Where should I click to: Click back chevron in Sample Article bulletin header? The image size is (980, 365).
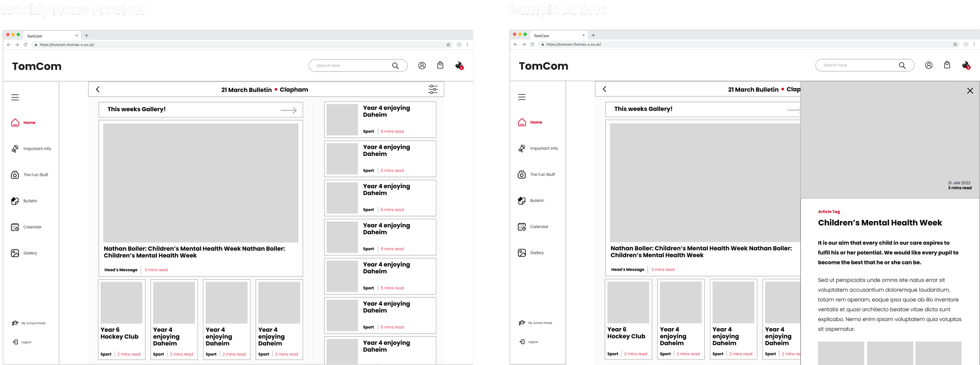coord(604,89)
